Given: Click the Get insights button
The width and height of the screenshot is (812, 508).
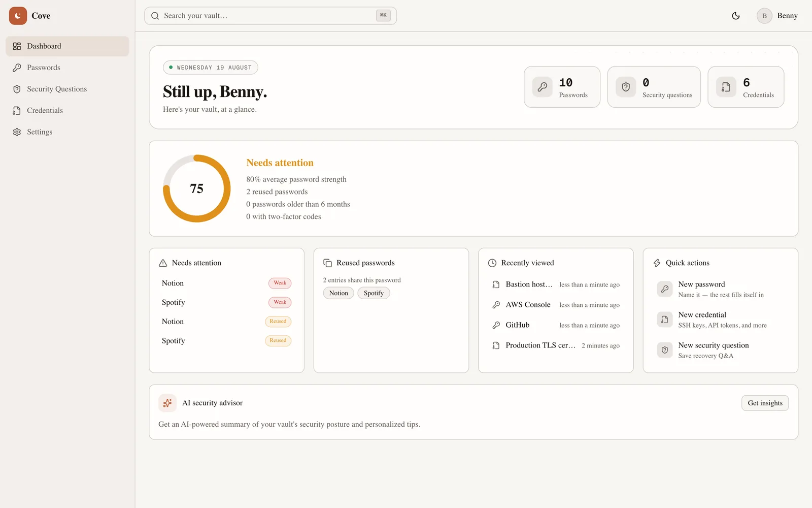Looking at the screenshot, I should (x=765, y=403).
